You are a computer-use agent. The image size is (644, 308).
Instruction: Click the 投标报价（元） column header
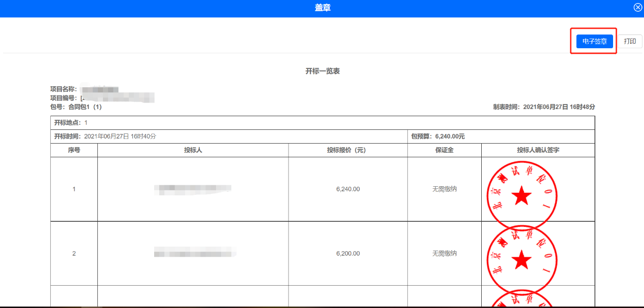point(348,150)
